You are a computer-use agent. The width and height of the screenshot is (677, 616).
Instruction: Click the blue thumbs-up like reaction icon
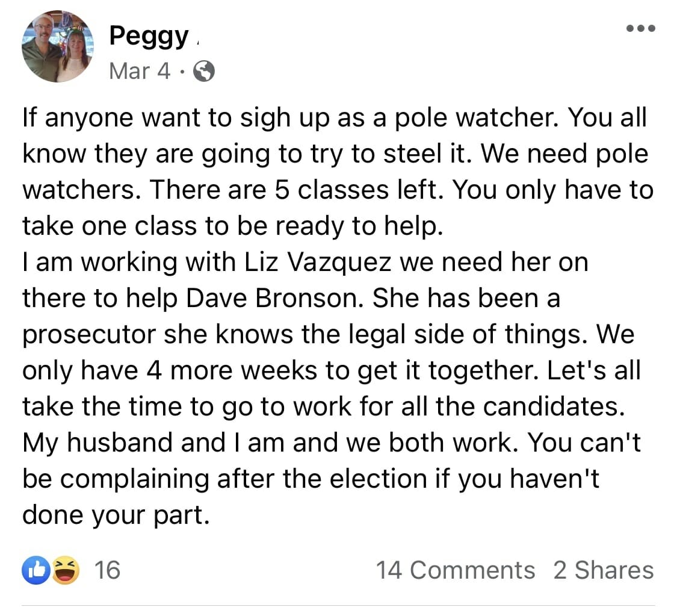coord(36,570)
